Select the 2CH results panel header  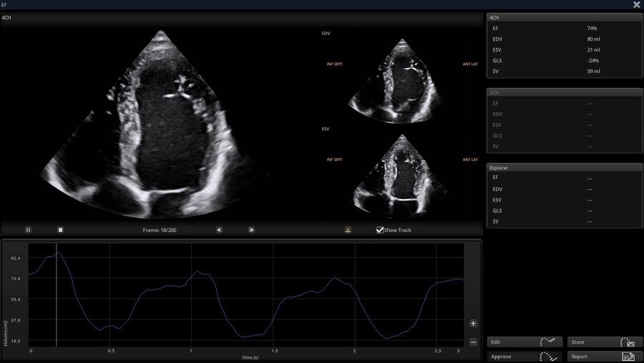[x=564, y=92]
